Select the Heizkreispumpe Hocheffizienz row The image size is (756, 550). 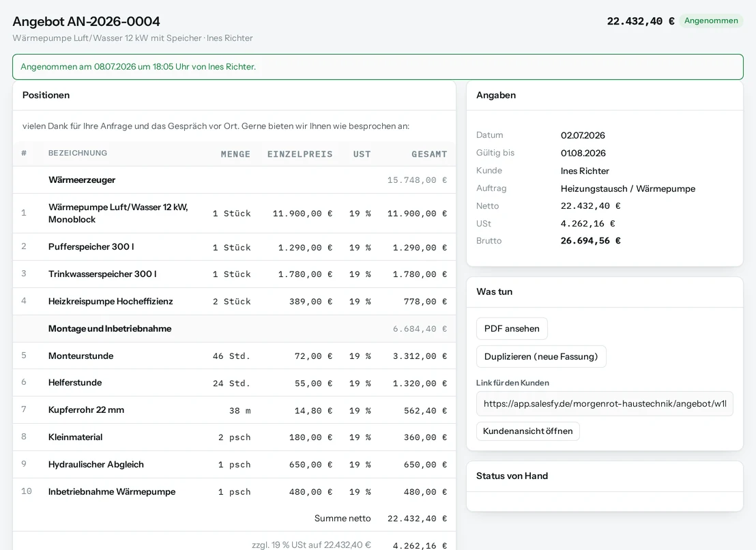point(234,301)
